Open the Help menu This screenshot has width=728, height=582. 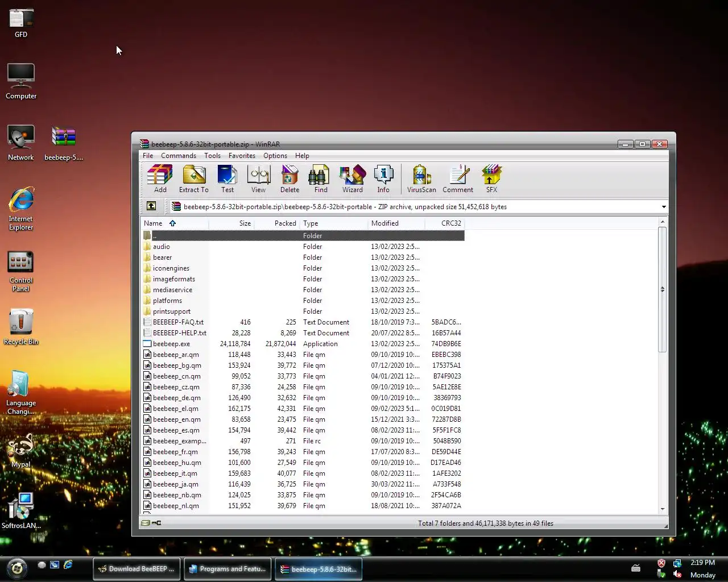[302, 155]
